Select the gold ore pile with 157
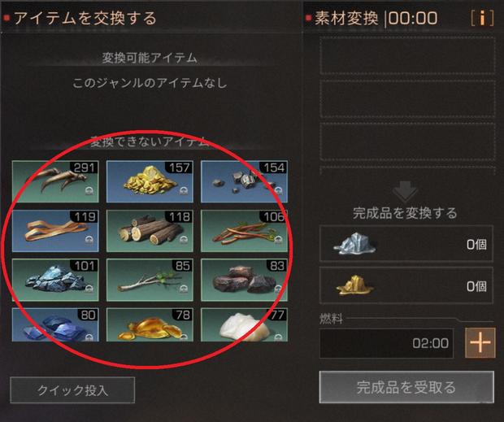This screenshot has width=504, height=422. [150, 181]
